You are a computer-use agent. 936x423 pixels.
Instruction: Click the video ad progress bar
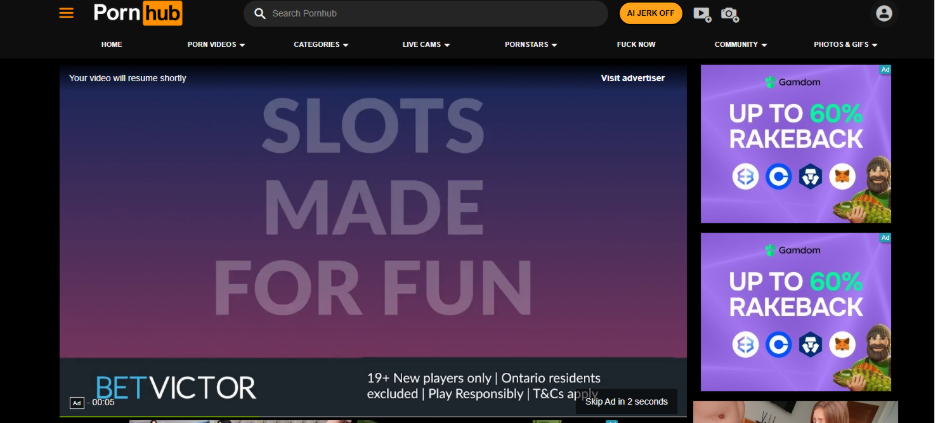pyautogui.click(x=373, y=416)
